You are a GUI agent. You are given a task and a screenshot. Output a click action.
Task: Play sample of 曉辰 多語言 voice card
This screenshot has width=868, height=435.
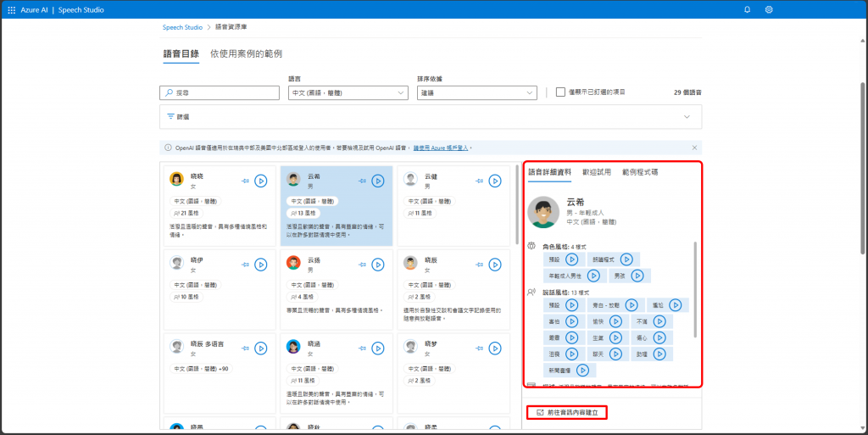coord(261,349)
